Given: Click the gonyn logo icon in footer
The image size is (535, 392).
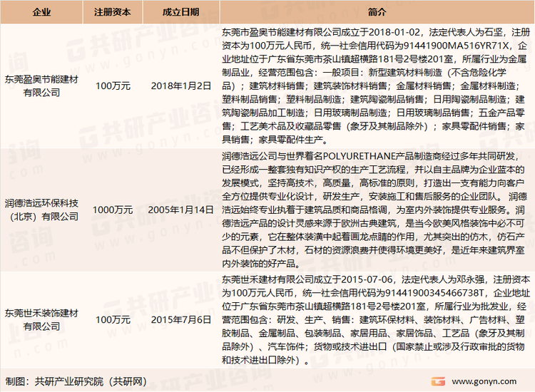Looking at the screenshot, I should [438, 381].
